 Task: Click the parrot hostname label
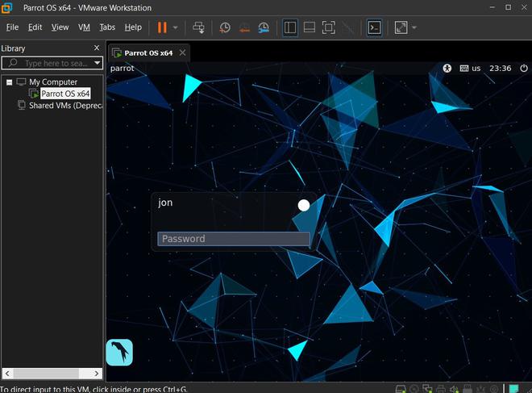(123, 69)
